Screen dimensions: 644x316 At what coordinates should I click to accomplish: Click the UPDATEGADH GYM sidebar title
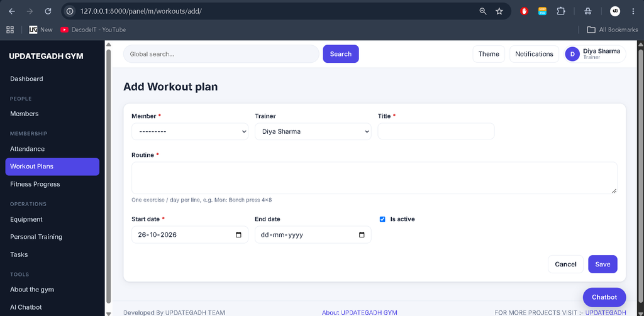46,56
